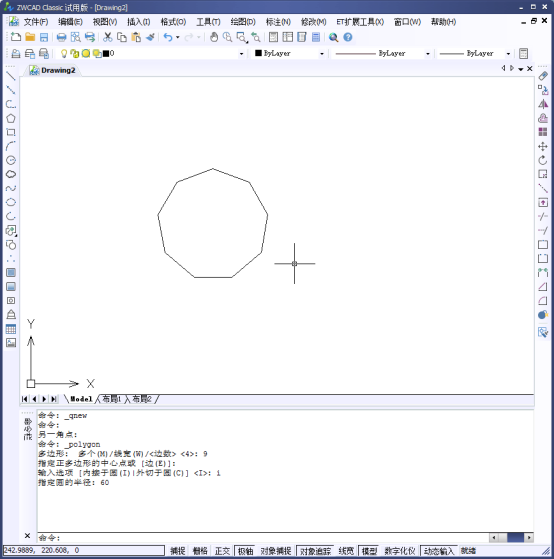The height and width of the screenshot is (559, 554).
Task: Expand the layer selector dropdown
Action: click(x=241, y=53)
